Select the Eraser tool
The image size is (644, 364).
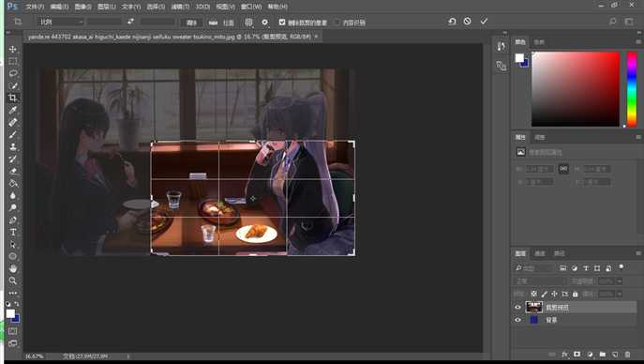click(x=13, y=171)
